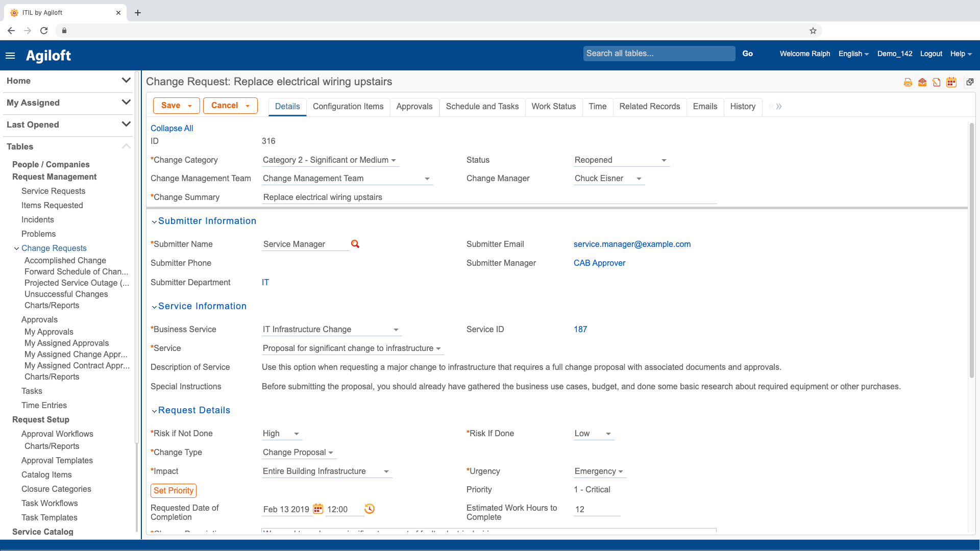The height and width of the screenshot is (551, 980).
Task: Open the Status dropdown
Action: pyautogui.click(x=621, y=160)
